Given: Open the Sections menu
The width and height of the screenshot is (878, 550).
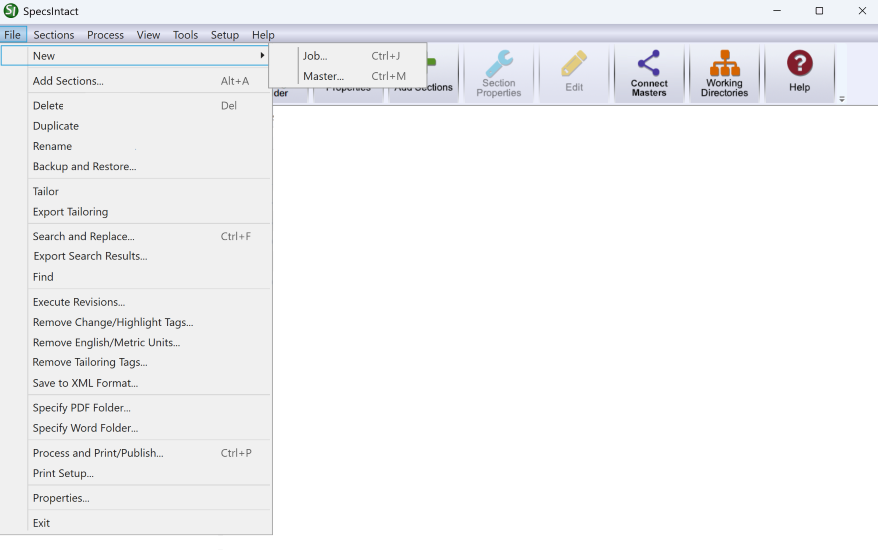Looking at the screenshot, I should pos(54,35).
